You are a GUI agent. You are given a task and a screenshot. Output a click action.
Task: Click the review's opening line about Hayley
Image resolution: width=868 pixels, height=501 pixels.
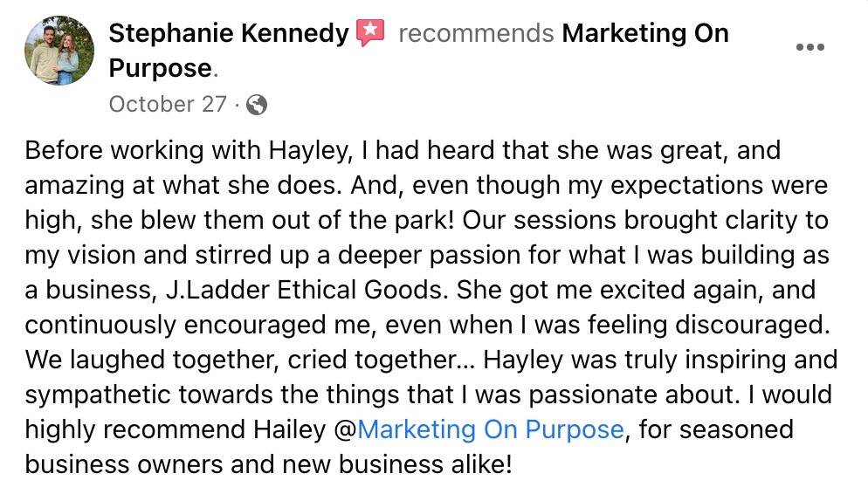pos(403,151)
